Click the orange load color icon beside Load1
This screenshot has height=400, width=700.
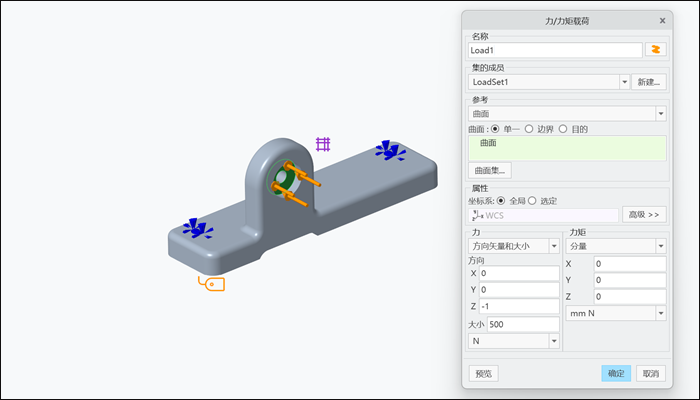(655, 50)
